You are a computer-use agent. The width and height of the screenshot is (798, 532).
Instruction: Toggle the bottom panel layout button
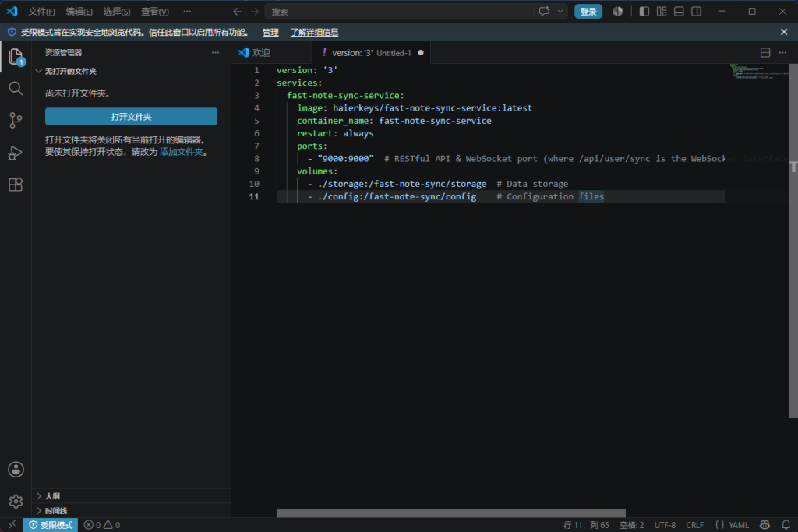pos(679,11)
